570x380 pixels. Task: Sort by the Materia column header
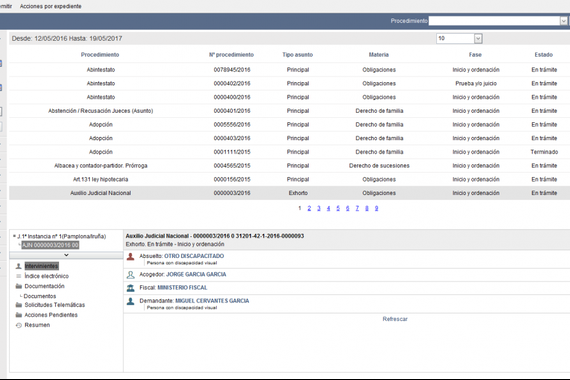[379, 55]
